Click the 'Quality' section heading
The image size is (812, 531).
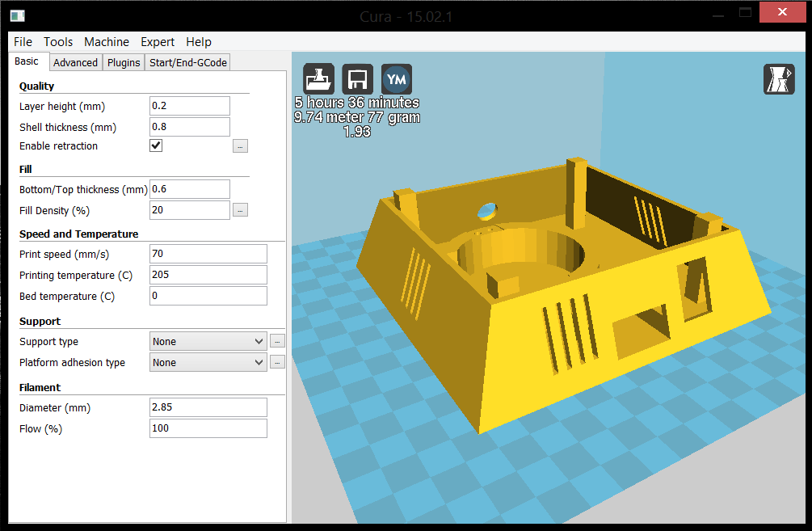click(x=37, y=86)
